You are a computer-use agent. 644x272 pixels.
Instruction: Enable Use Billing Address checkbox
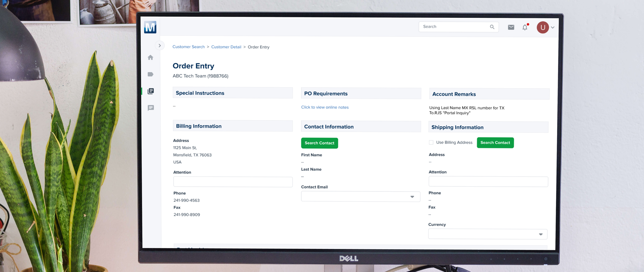coord(431,142)
